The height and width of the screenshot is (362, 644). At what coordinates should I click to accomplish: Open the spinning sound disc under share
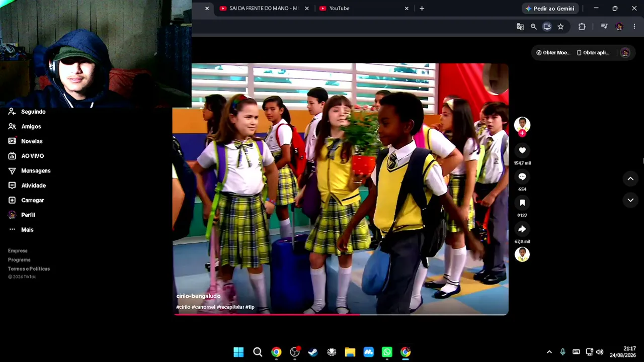click(x=522, y=254)
